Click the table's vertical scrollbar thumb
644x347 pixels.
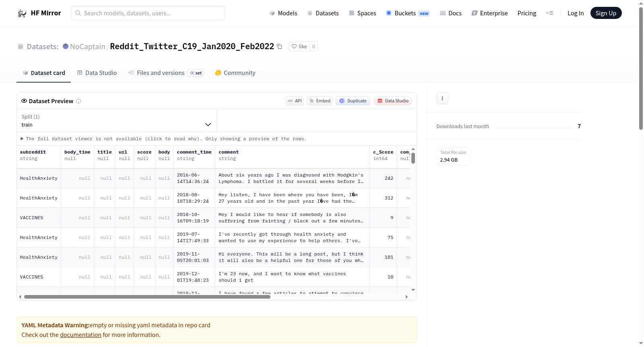413,158
